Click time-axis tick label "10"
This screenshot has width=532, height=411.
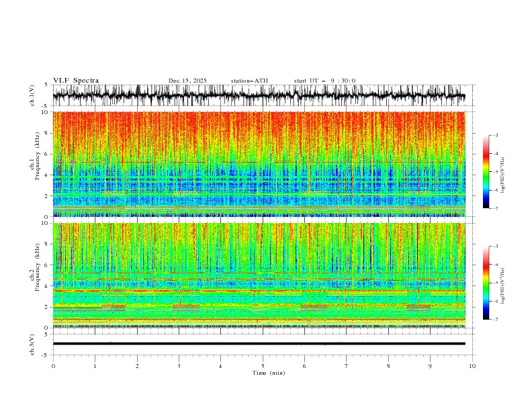coord(472,366)
